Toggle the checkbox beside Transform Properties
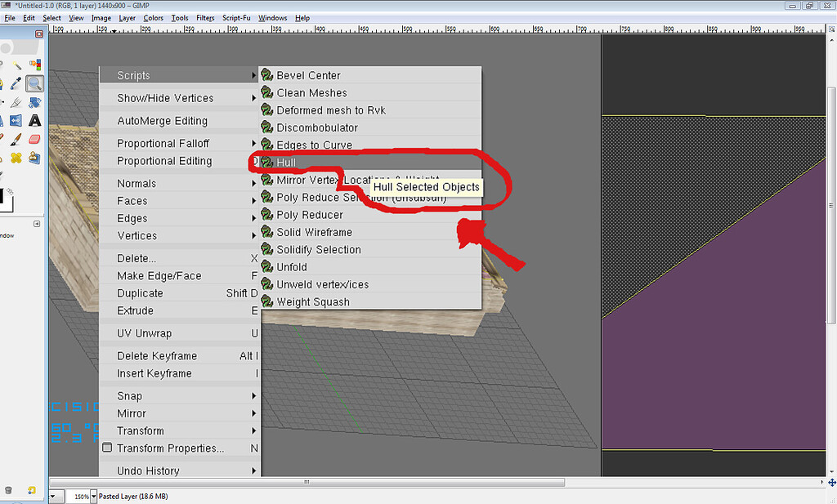 107,448
